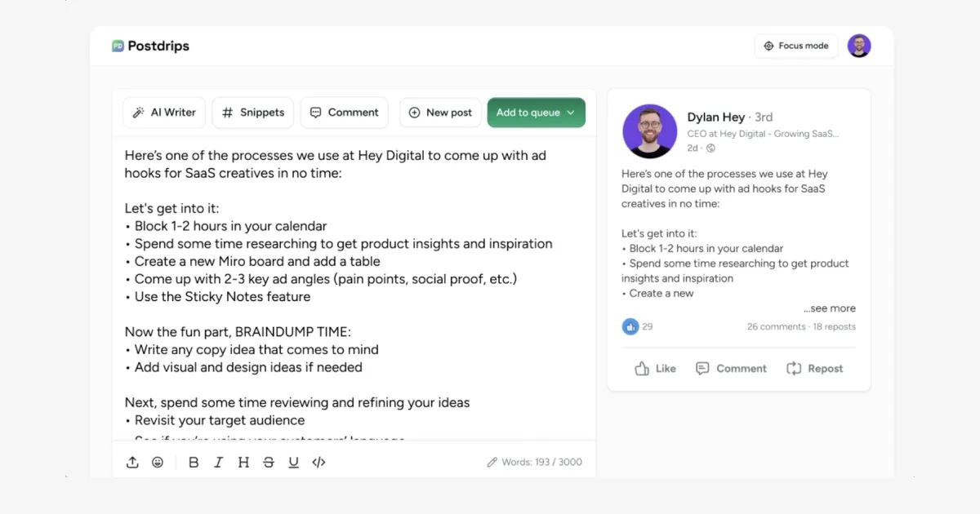Like Dylan Hey's post
Viewport: 980px width, 514px height.
pos(654,368)
